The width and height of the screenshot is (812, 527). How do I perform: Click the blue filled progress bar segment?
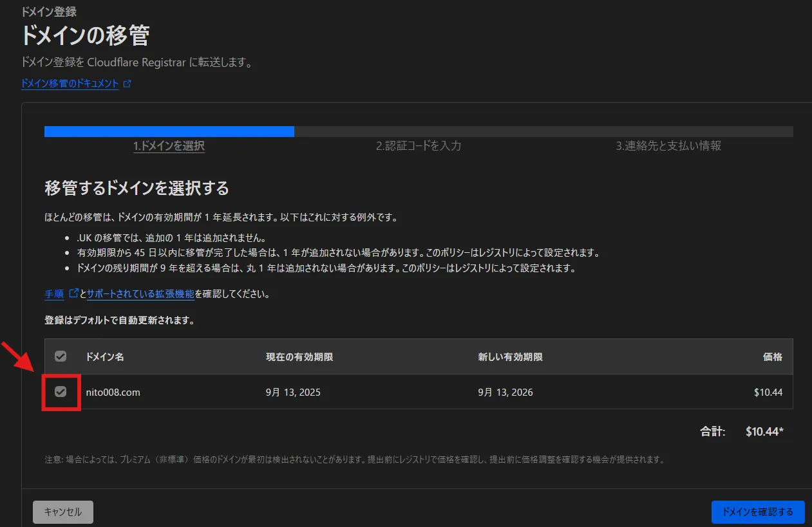[169, 132]
